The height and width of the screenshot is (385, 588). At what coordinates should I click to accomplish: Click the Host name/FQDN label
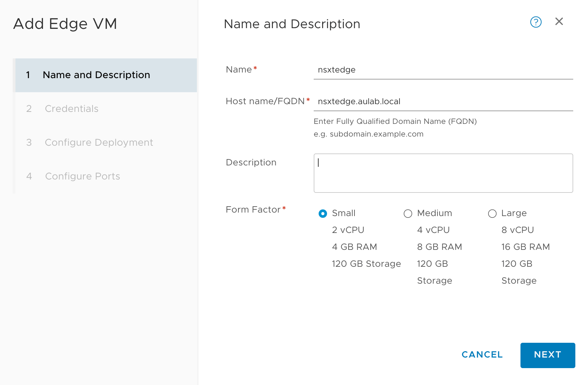tap(265, 101)
